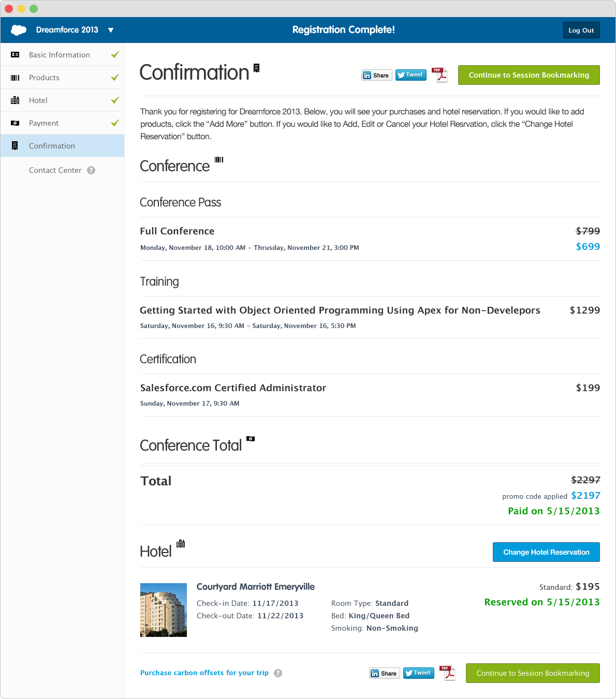Select the Confirmation receipt icon in sidebar

click(15, 146)
